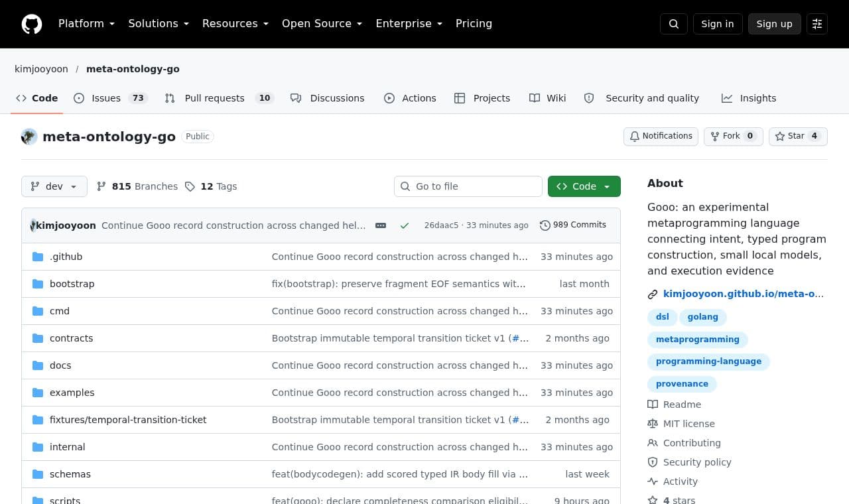Click the commit status green checkmark
849x504 pixels.
click(405, 225)
